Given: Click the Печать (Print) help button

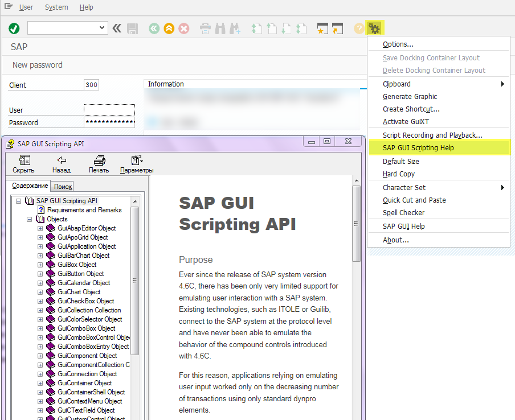Looking at the screenshot, I should [x=99, y=164].
